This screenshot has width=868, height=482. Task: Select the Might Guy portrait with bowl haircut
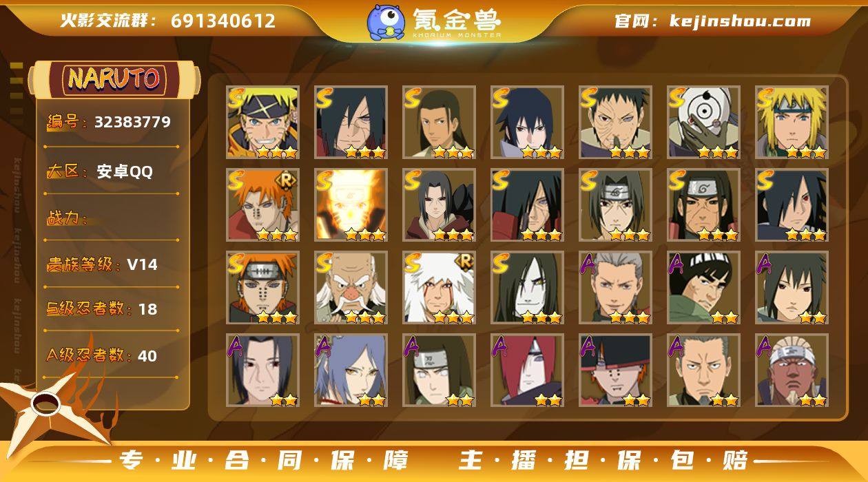(703, 288)
